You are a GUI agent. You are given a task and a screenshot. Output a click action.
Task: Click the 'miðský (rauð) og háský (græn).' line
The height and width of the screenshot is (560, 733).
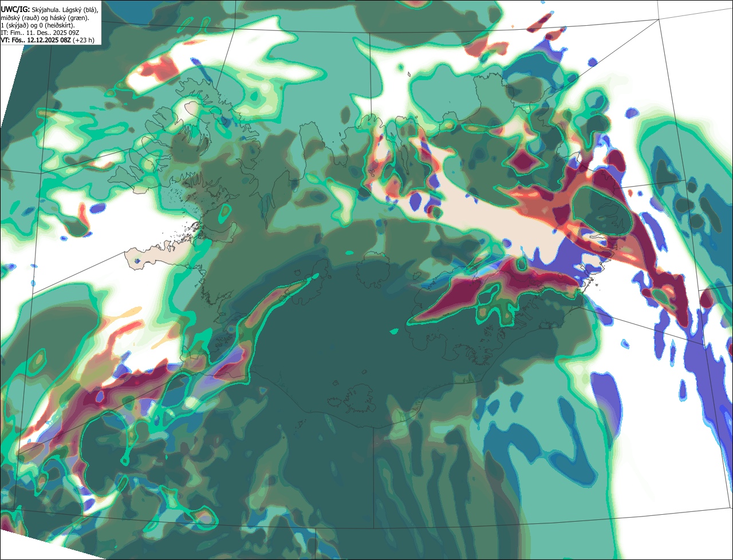[45, 18]
